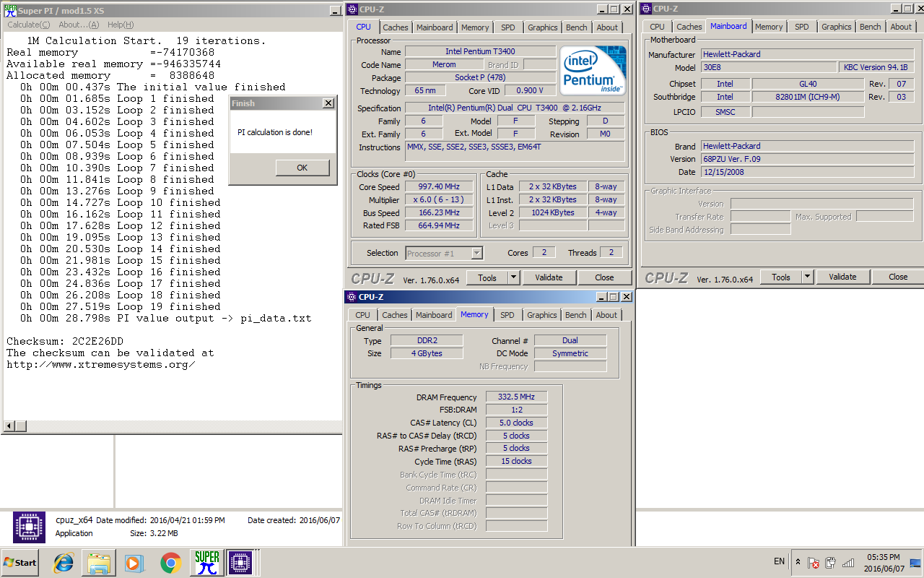The image size is (924, 578).
Task: Click OK in the Finish dialog
Action: click(x=302, y=168)
